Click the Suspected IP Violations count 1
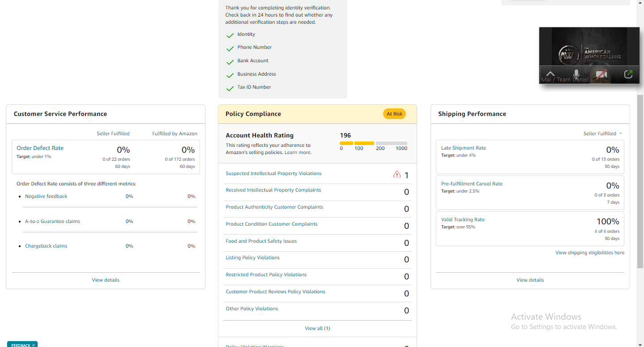This screenshot has height=347, width=644. (406, 176)
